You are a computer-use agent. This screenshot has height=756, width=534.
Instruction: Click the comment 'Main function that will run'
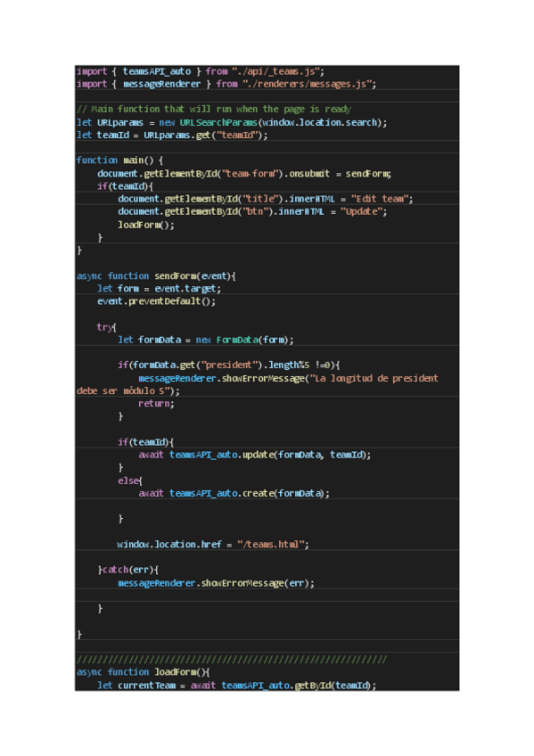pos(214,109)
